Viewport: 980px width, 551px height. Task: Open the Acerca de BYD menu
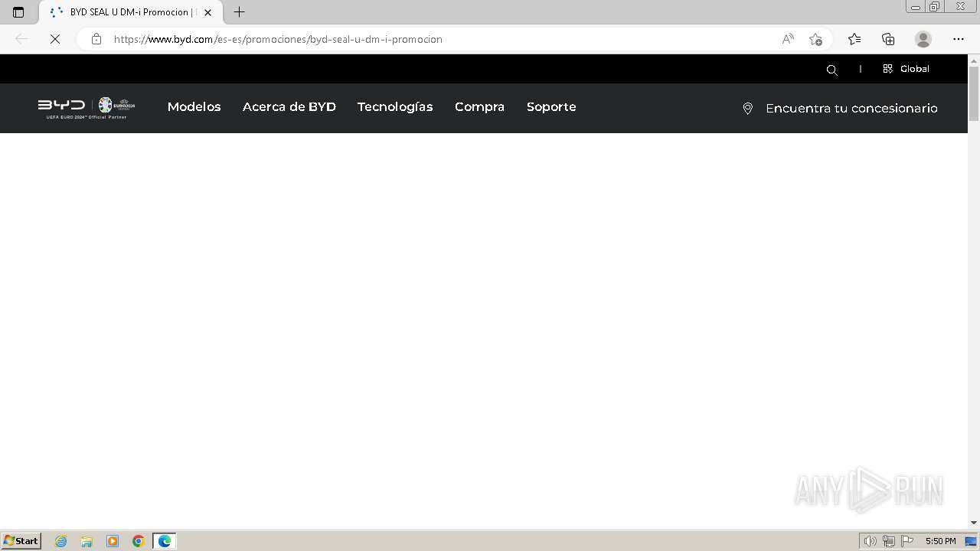click(289, 107)
